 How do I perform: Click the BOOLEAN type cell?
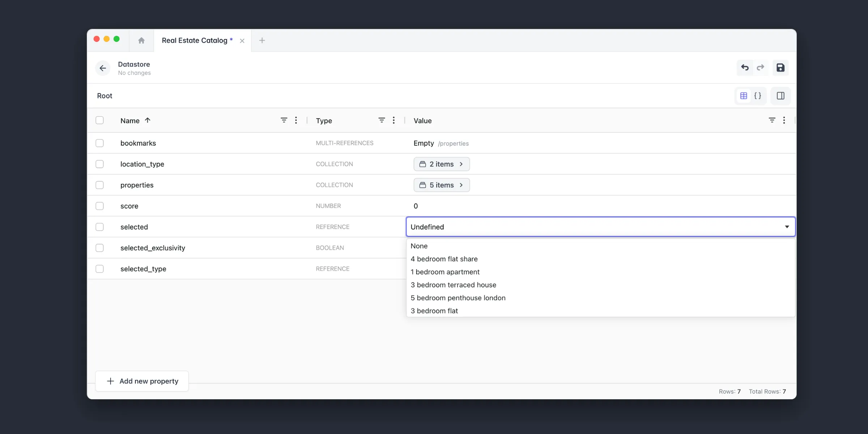pos(330,248)
